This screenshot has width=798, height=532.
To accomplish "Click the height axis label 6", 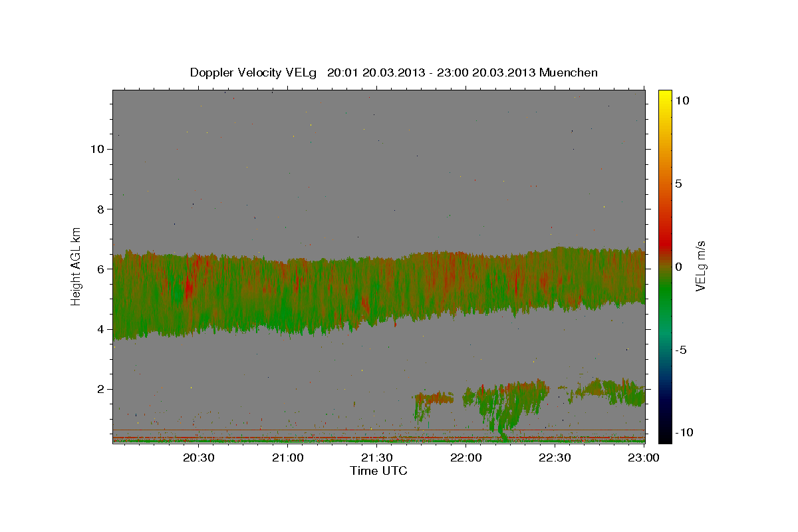I will 101,269.
